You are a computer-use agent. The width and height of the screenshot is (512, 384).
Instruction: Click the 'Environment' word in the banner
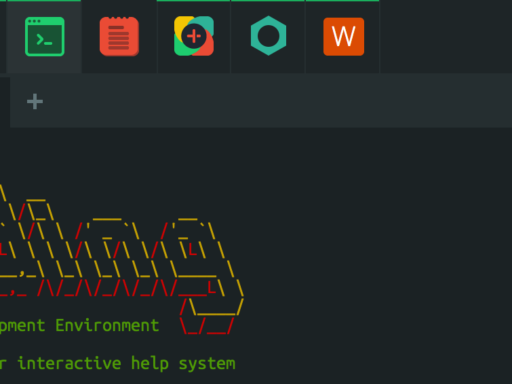point(107,325)
